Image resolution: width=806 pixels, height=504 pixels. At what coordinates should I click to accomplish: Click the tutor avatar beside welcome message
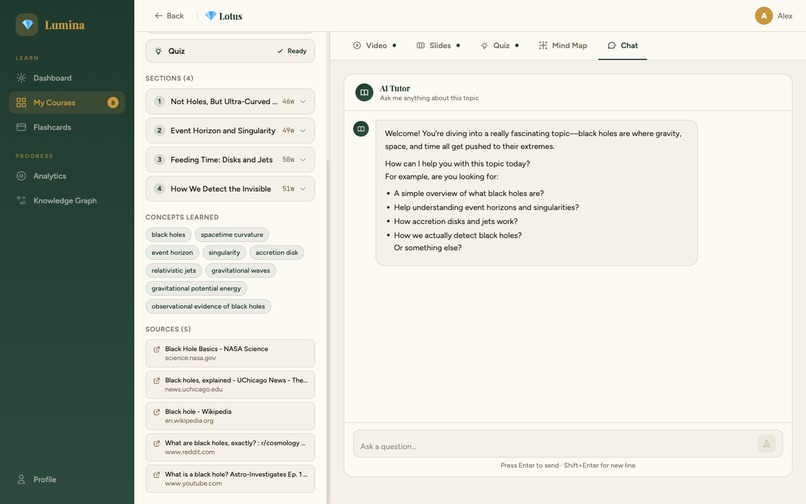coord(361,129)
